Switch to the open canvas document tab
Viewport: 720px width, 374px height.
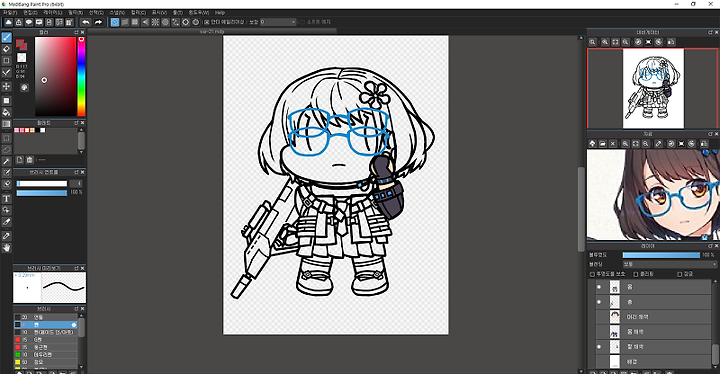click(x=212, y=31)
